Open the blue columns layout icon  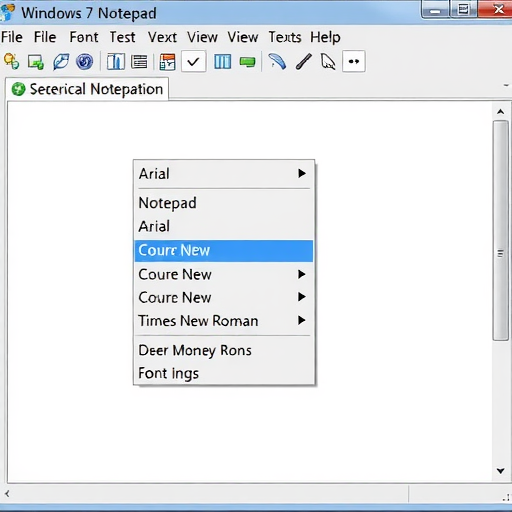click(222, 61)
